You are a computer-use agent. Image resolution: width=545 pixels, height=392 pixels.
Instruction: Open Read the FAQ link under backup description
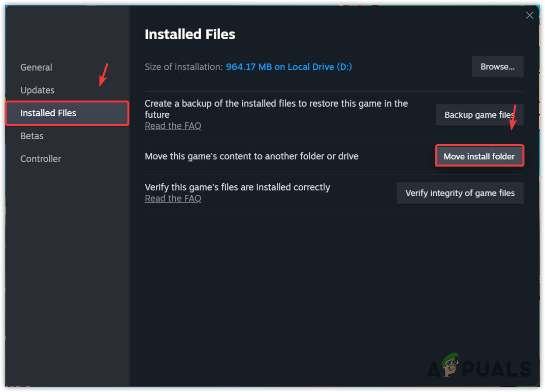173,126
